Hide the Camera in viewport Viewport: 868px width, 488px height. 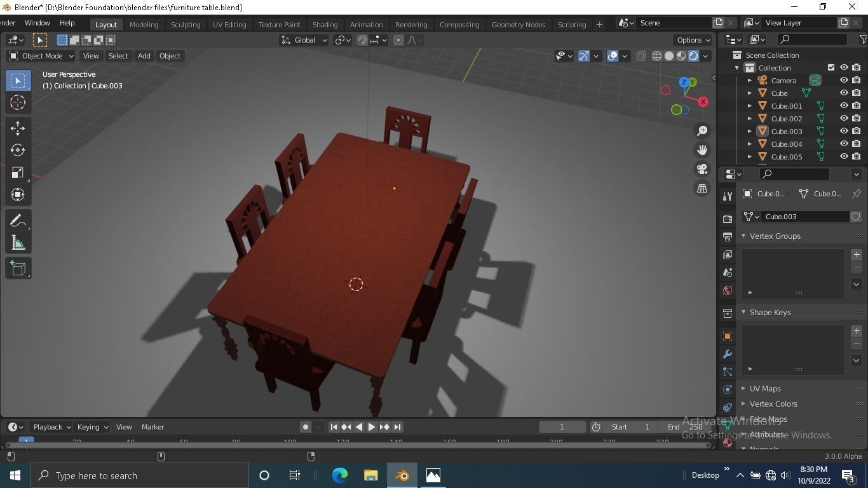[844, 80]
